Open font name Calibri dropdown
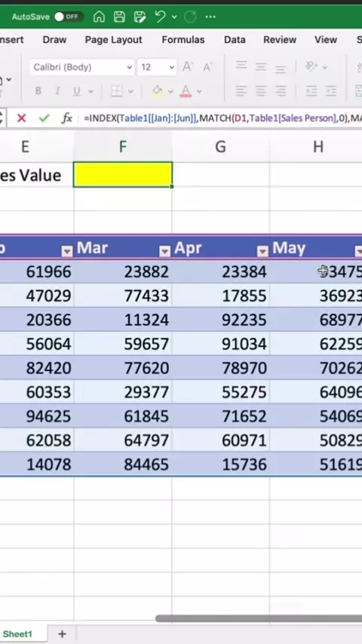Image resolution: width=362 pixels, height=644 pixels. point(82,67)
